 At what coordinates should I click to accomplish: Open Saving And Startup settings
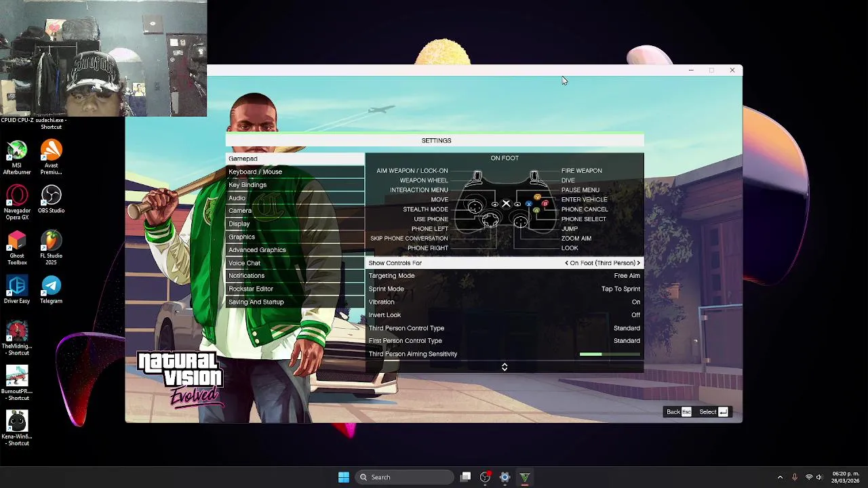295,302
